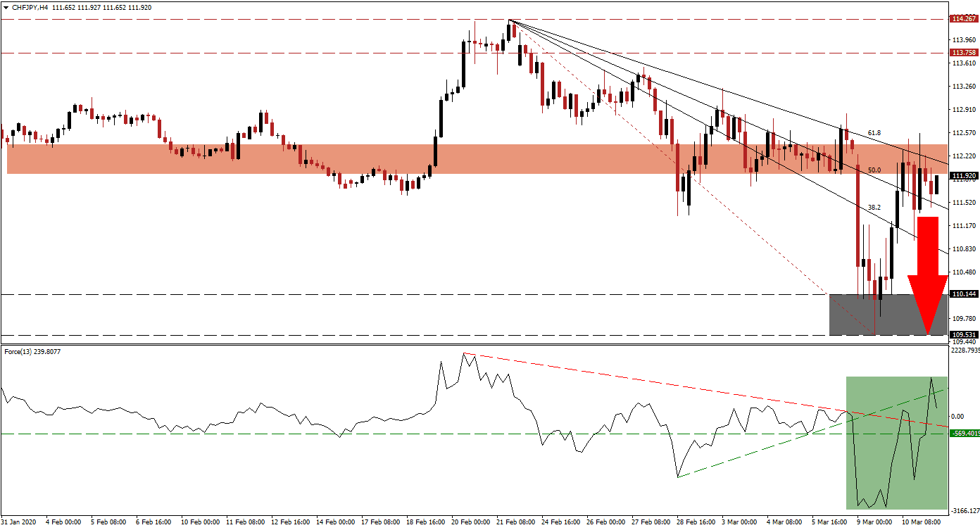Select the 114.267 resistance price label
Screen dimensions: 980x530
pos(964,19)
